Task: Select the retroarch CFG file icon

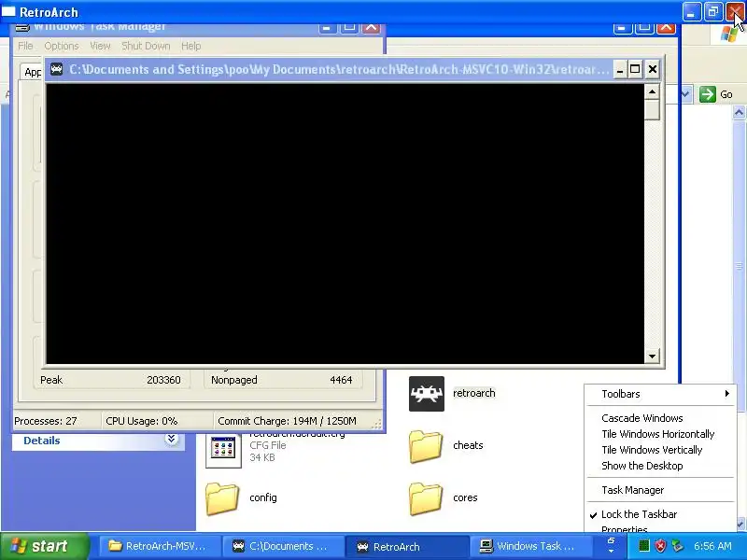Action: [x=223, y=451]
